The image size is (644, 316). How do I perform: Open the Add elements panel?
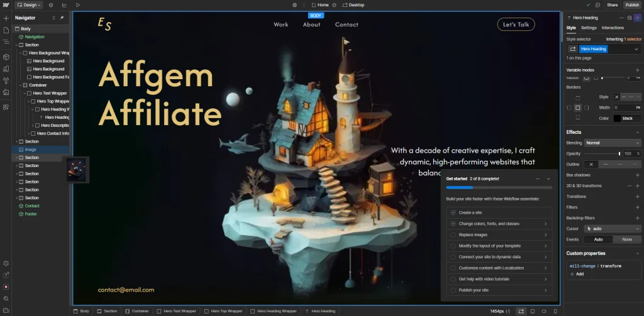coord(6,18)
